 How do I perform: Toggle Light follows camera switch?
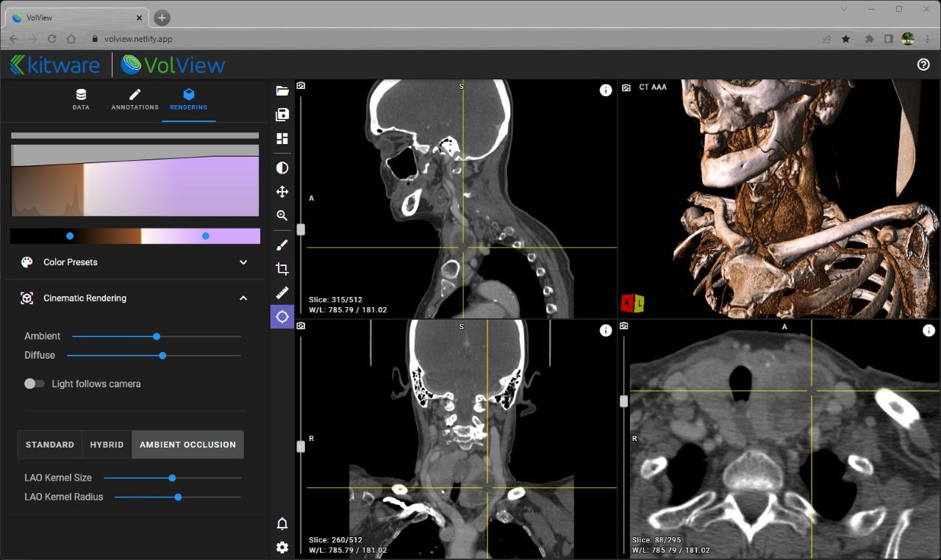[x=35, y=384]
